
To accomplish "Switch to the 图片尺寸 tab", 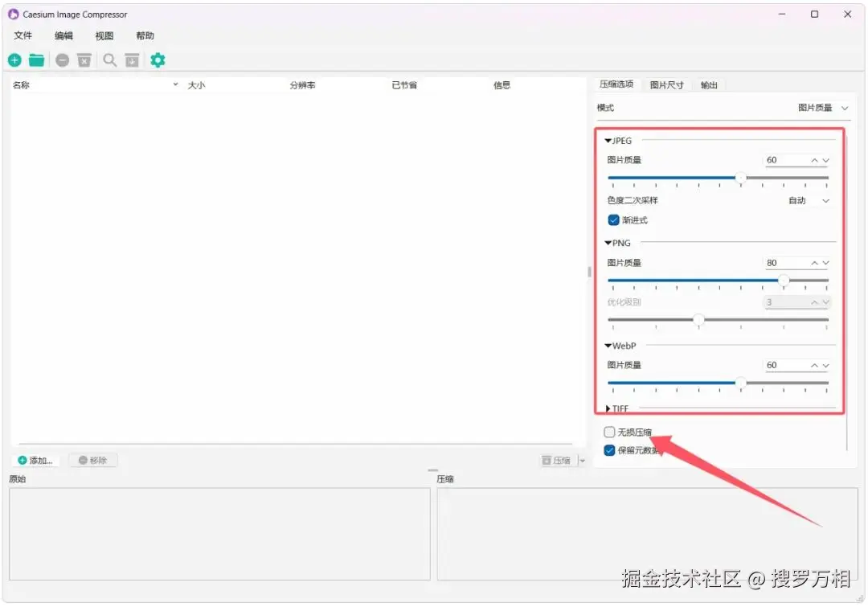I will point(666,84).
